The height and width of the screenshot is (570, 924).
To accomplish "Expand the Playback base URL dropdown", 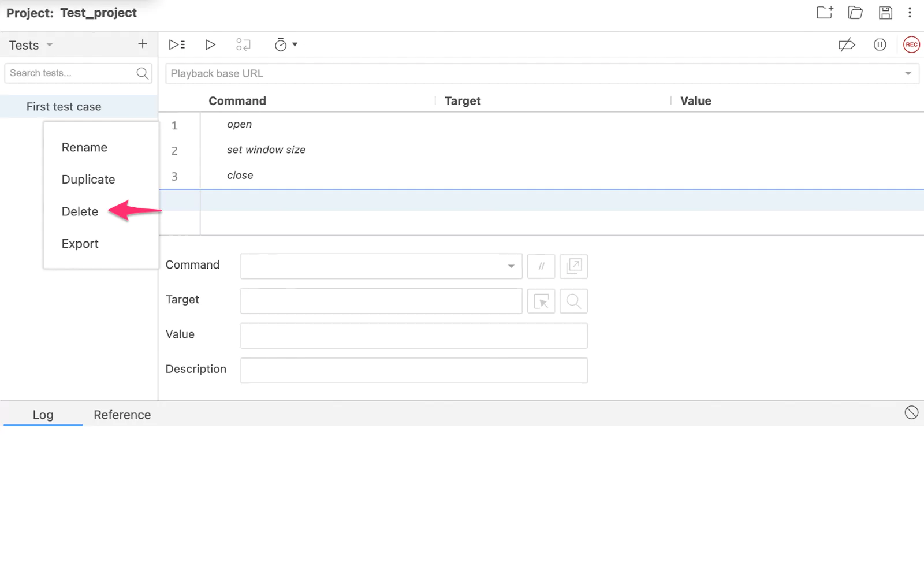I will click(907, 73).
